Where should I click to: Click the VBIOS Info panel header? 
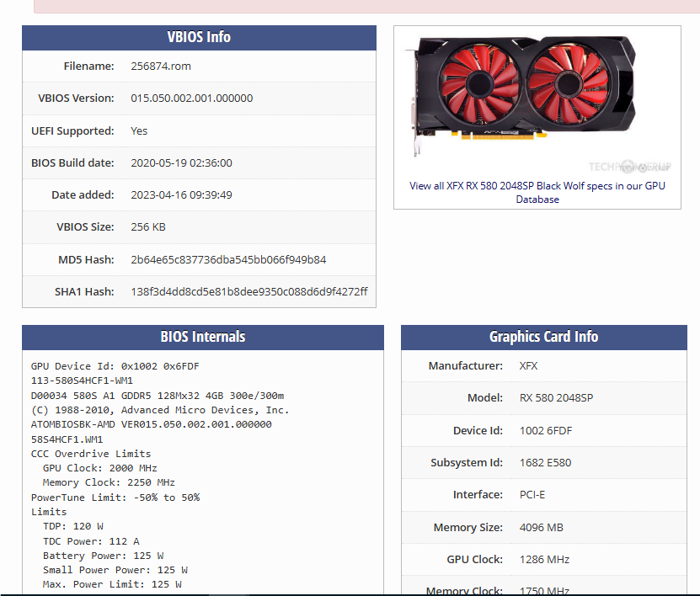point(199,38)
